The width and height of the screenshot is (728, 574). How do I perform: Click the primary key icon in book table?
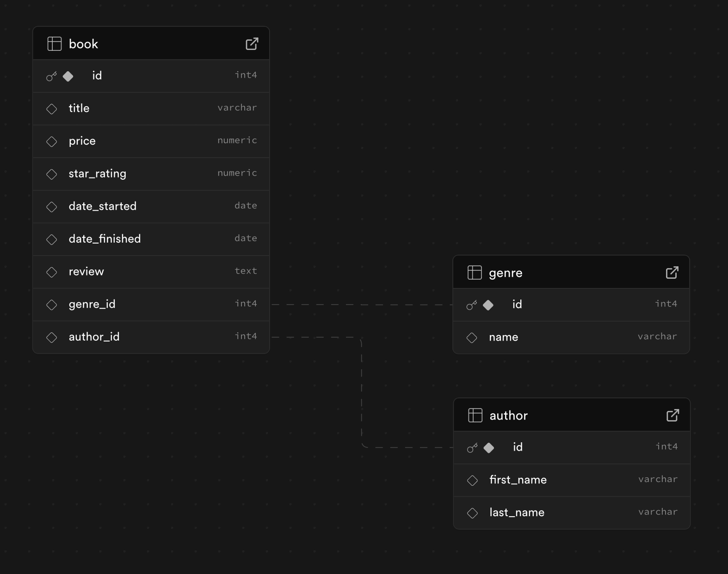(x=51, y=76)
